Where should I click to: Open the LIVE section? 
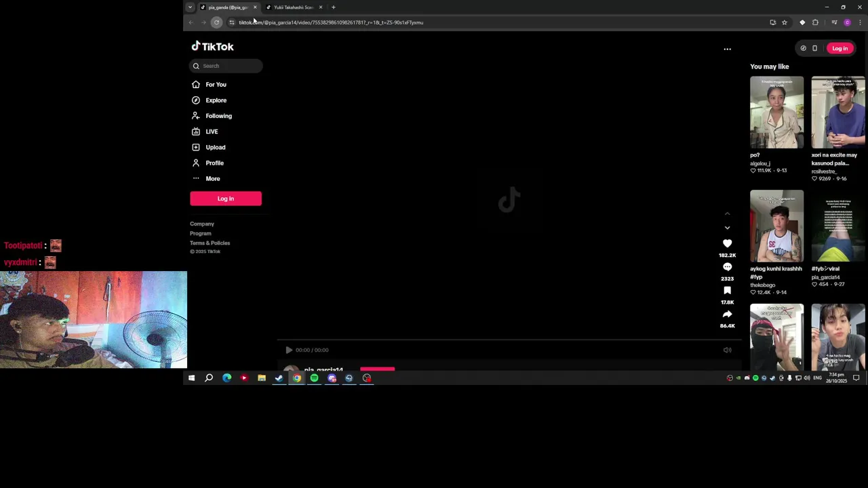point(212,131)
